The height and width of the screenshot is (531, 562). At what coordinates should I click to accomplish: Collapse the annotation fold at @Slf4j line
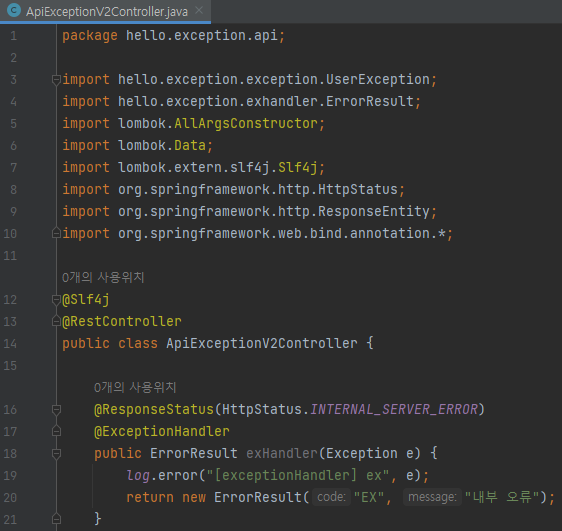(x=56, y=300)
